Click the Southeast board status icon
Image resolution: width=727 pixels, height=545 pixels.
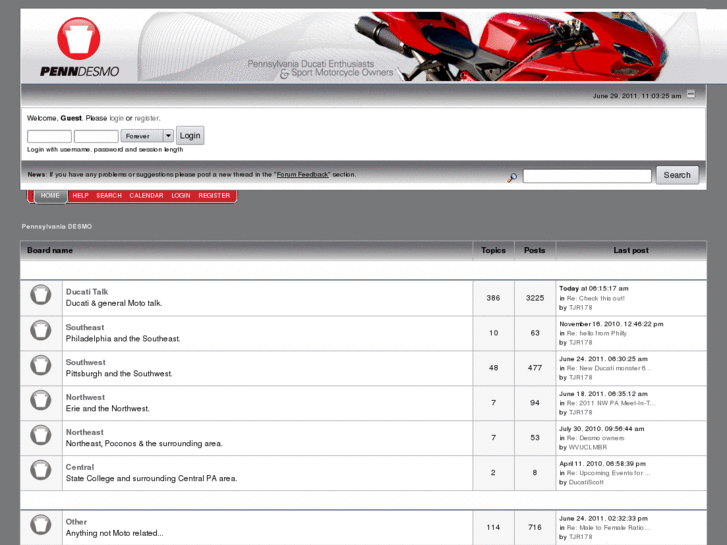pyautogui.click(x=41, y=330)
